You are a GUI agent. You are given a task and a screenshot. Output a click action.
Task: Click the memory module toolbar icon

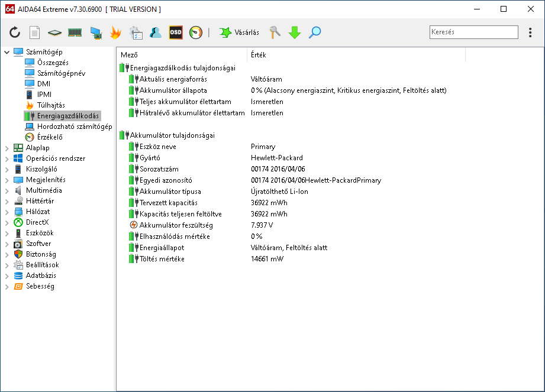(75, 33)
